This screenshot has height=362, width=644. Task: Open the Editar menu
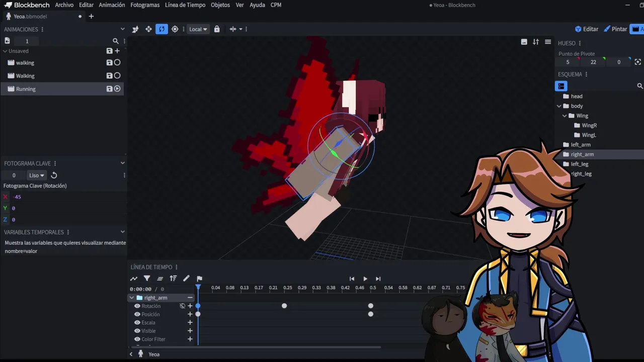point(86,5)
